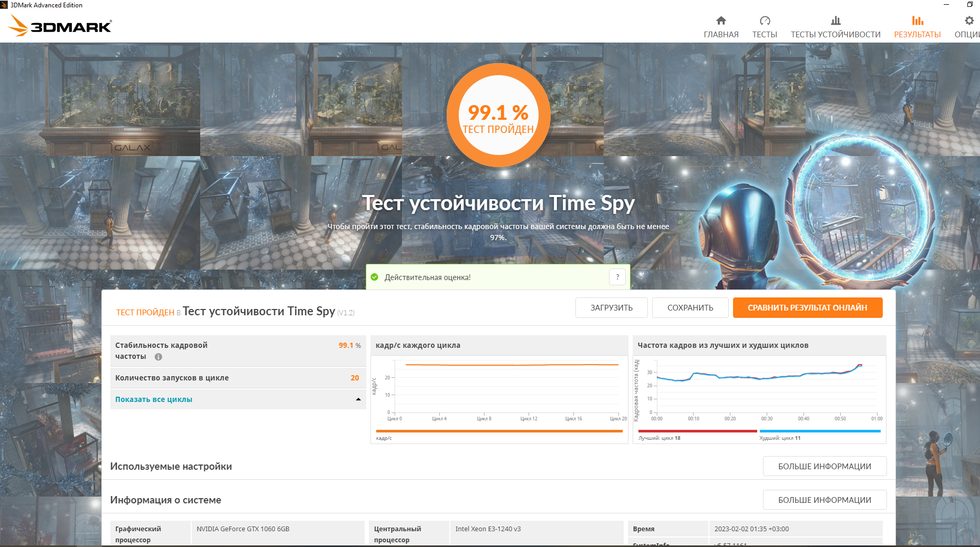
Task: Click the (V1.2) version label
Action: coord(346,313)
